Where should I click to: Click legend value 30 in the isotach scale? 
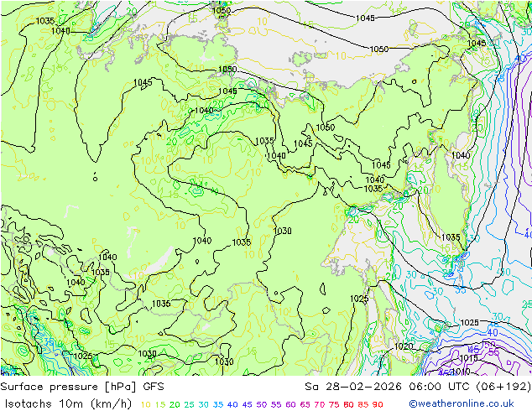(204, 404)
